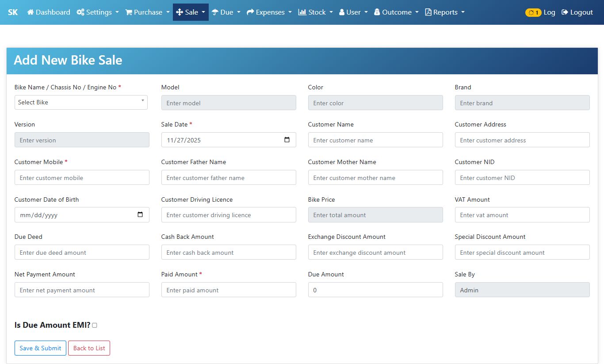Click the Outcome money bag icon
Viewport: 604px width, 364px height.
377,12
